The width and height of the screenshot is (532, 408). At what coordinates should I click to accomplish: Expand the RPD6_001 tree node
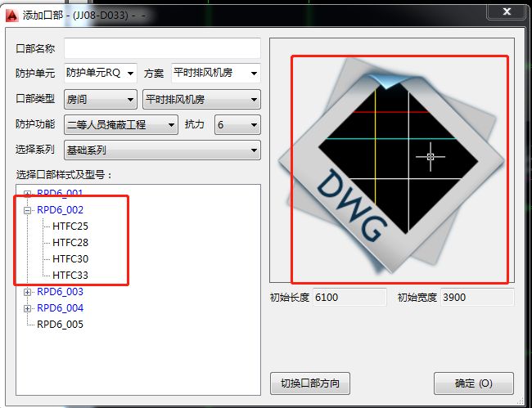28,194
